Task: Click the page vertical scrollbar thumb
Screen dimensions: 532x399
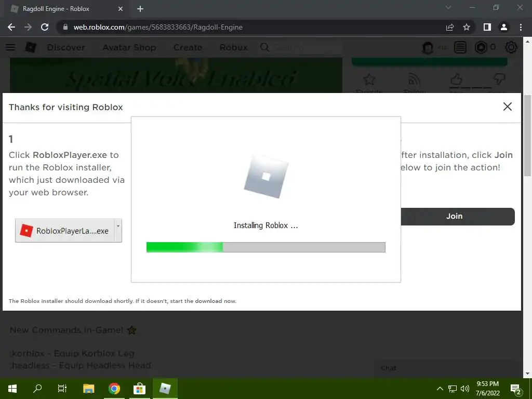Action: tap(528, 136)
